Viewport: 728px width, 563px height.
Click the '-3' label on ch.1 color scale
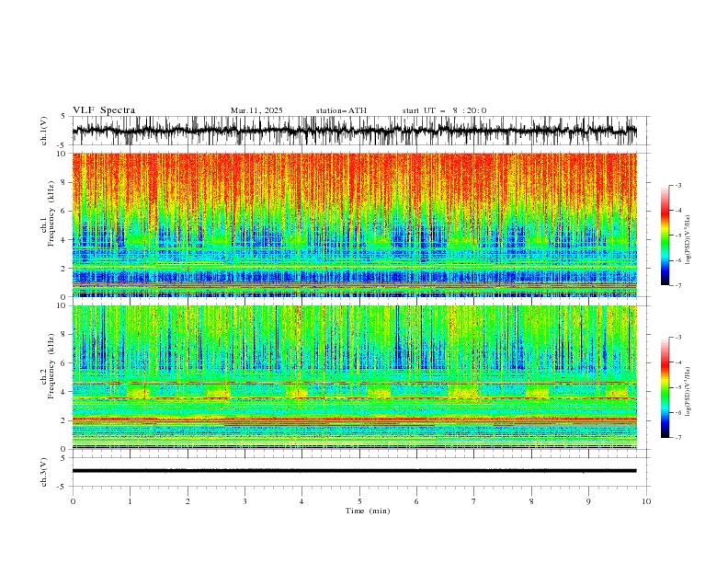tap(678, 185)
